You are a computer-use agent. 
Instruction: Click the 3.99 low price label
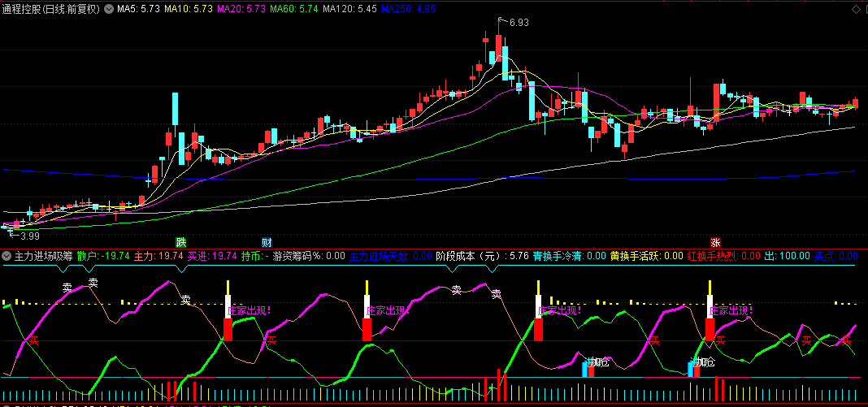(30, 236)
